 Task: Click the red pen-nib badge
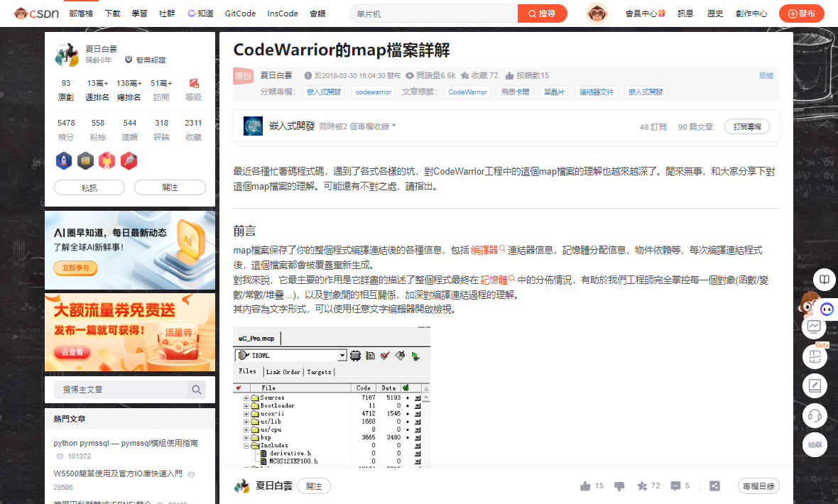click(x=129, y=160)
